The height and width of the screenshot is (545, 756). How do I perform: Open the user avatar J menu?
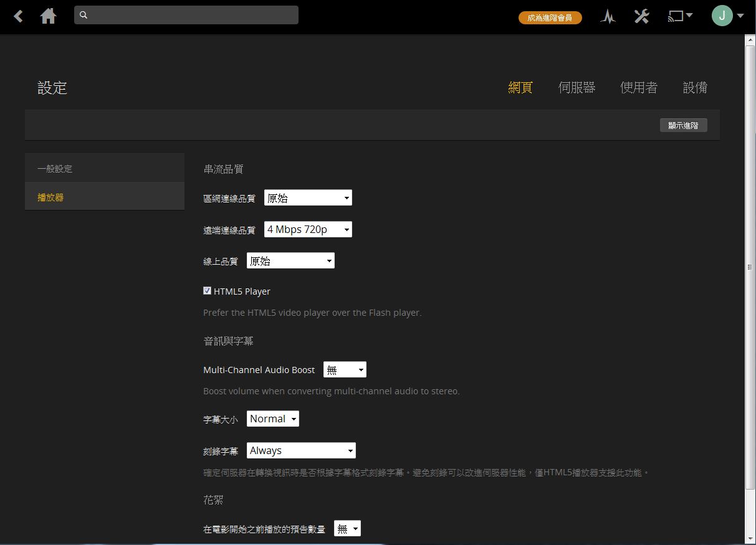pos(727,16)
